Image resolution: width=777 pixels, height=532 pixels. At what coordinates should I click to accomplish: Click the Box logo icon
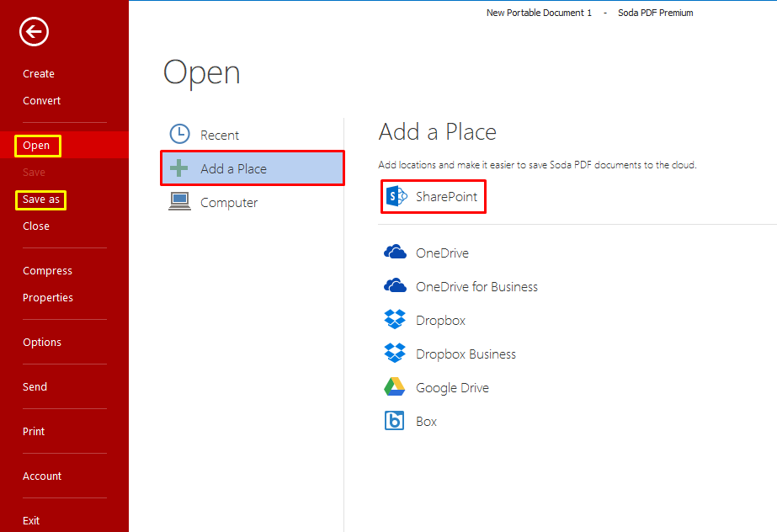click(x=395, y=421)
